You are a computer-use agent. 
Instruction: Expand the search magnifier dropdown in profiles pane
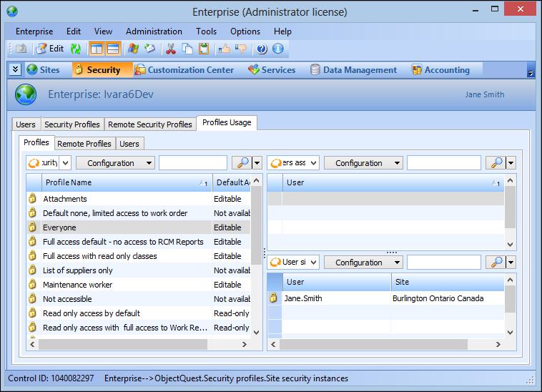tap(257, 163)
